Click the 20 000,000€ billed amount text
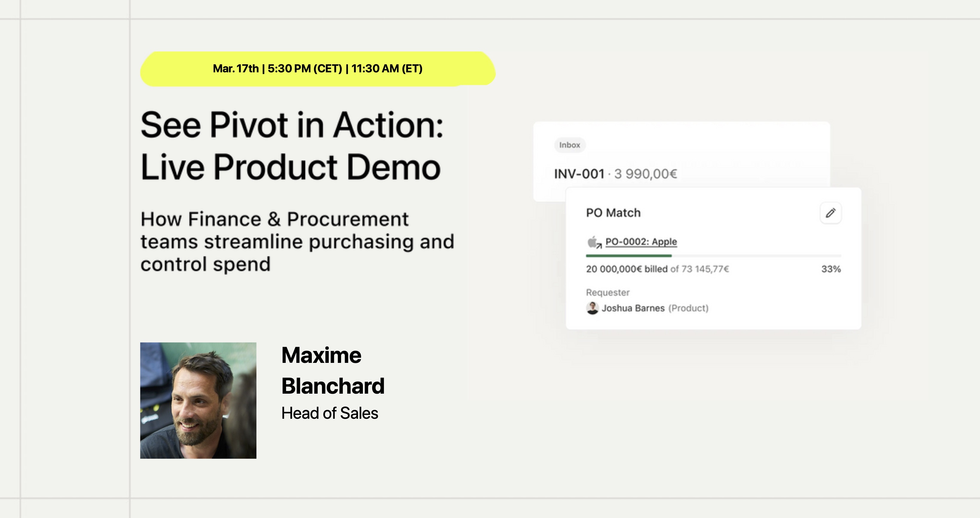The height and width of the screenshot is (518, 980). pos(627,269)
